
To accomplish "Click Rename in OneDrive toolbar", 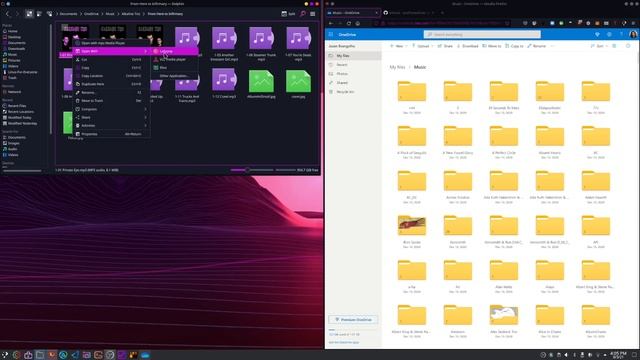I will [536, 46].
